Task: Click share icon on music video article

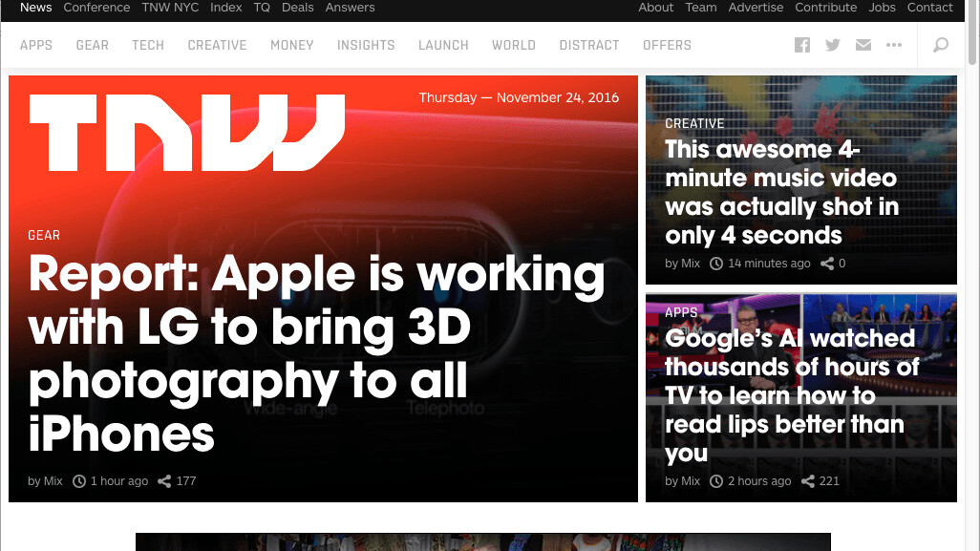Action: point(827,264)
